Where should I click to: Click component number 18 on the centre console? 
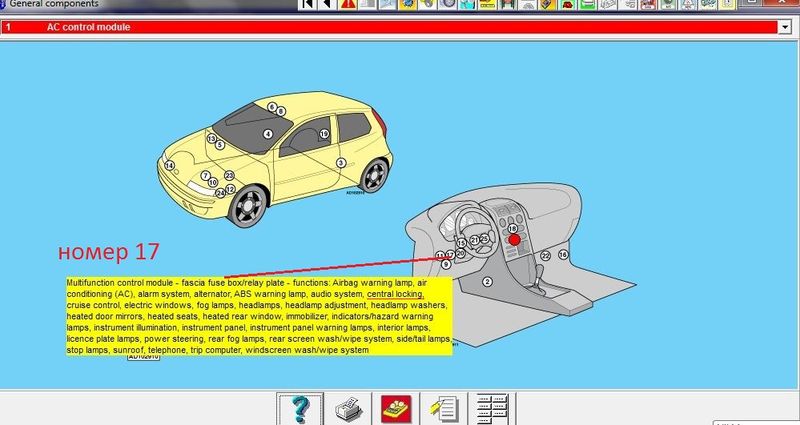512,229
